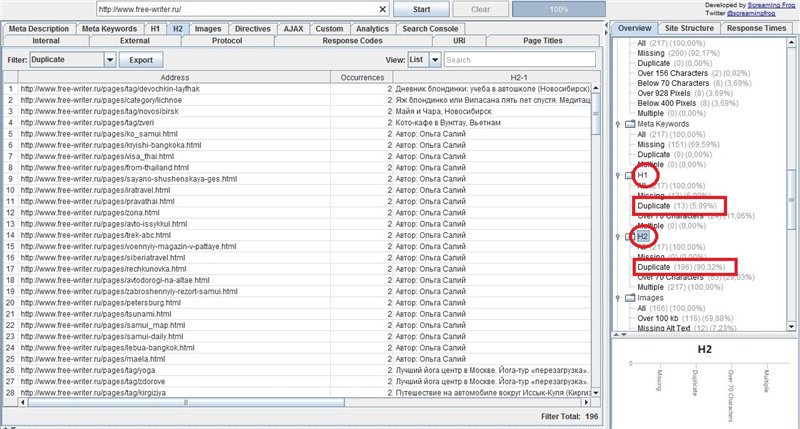This screenshot has height=429, width=800.
Task: Select the Overview tab in right panel
Action: [x=635, y=29]
